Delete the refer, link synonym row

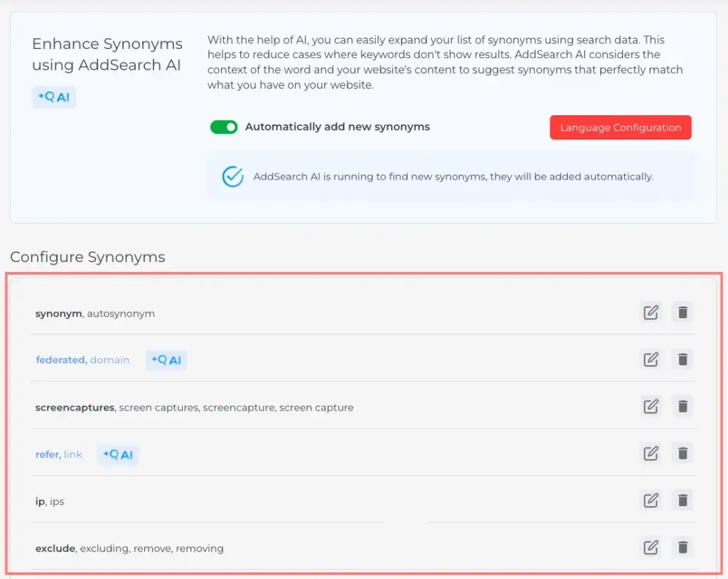point(682,453)
